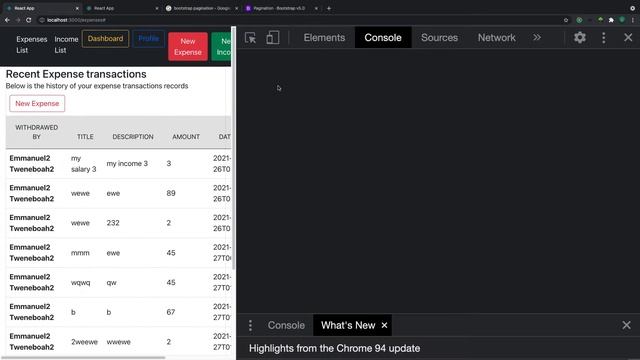Image resolution: width=640 pixels, height=360 pixels.
Task: Reload the page
Action: pos(29,20)
